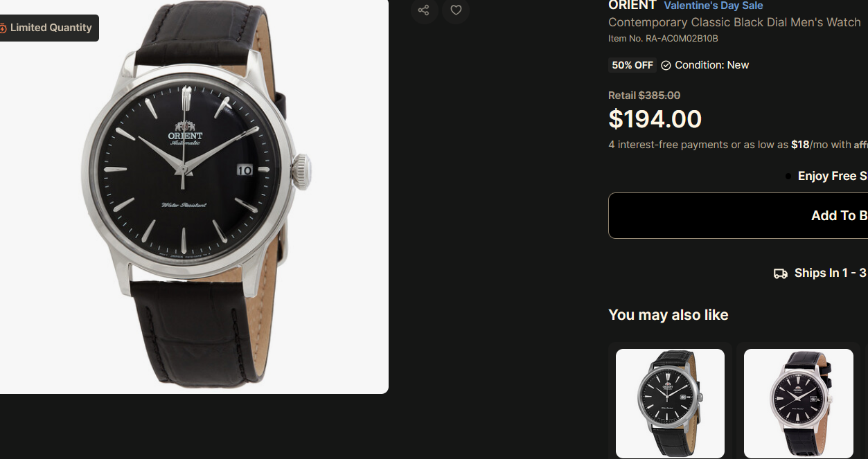Viewport: 868px width, 459px height.
Task: Add watch to wishlist with heart icon
Action: point(456,10)
